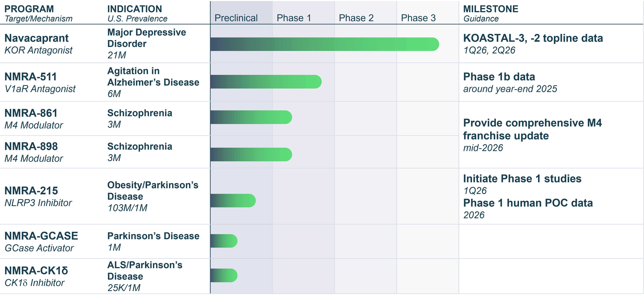
Task: Click the Preclinical column header
Action: (x=236, y=18)
